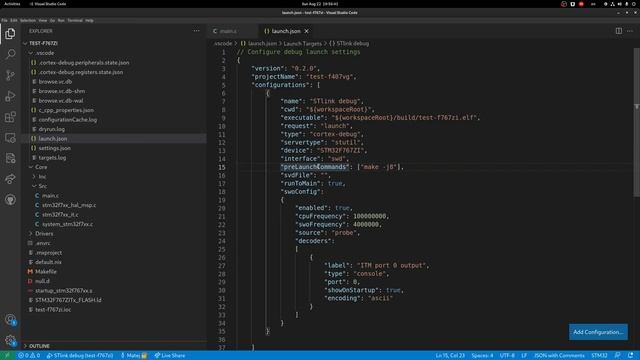Open the Edit menu
Viewport: 640px width, 360px height.
[14, 20]
